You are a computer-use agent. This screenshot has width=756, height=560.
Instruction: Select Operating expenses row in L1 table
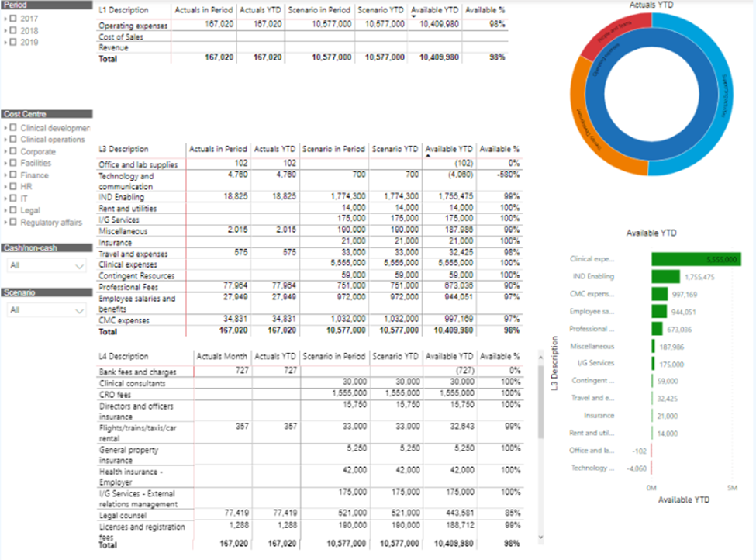(x=133, y=26)
